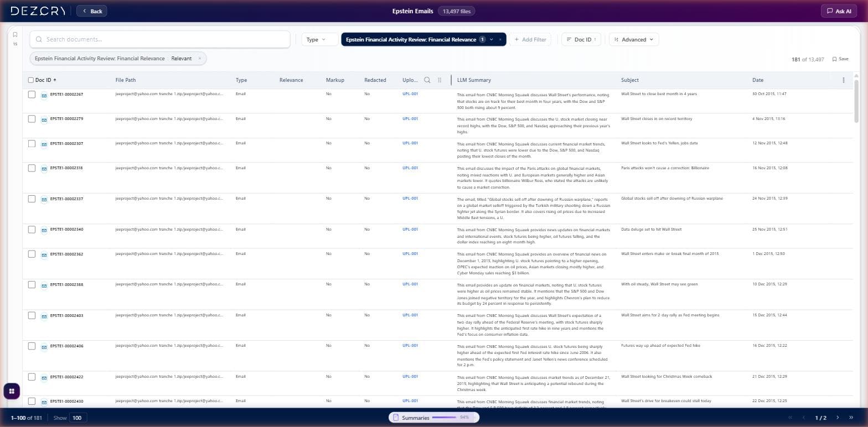The image size is (868, 427).
Task: Go to previous page arrow
Action: 803,418
